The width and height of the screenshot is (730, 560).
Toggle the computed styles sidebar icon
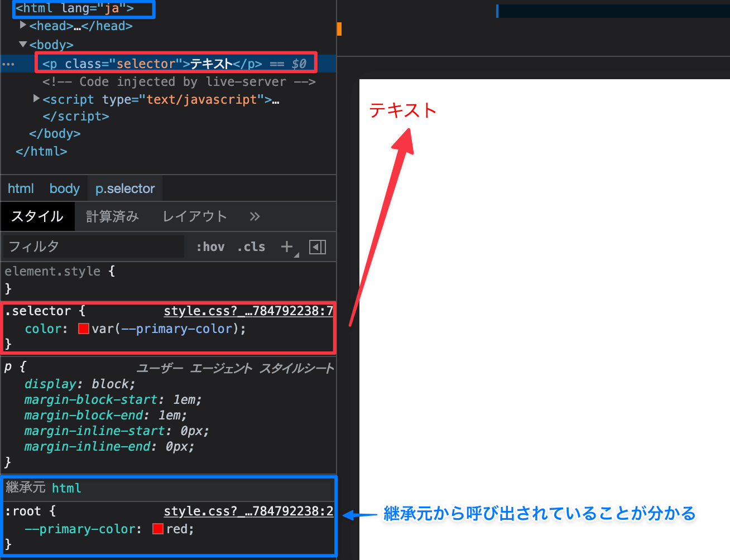(x=318, y=247)
